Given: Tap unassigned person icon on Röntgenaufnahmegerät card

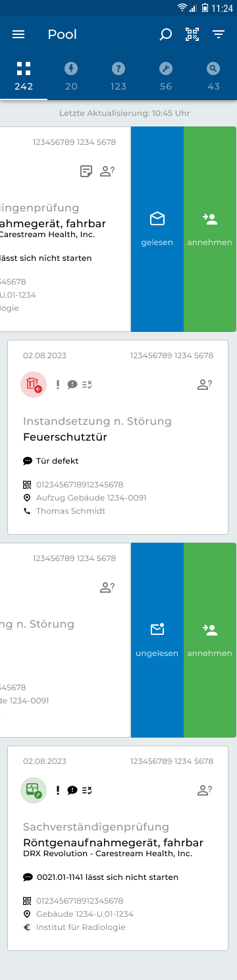Looking at the screenshot, I should pos(205,790).
